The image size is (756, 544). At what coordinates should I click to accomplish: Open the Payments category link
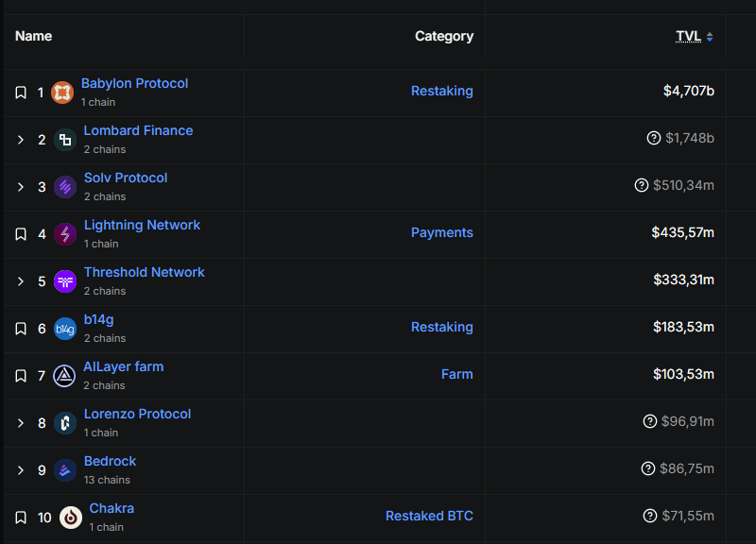click(x=441, y=232)
